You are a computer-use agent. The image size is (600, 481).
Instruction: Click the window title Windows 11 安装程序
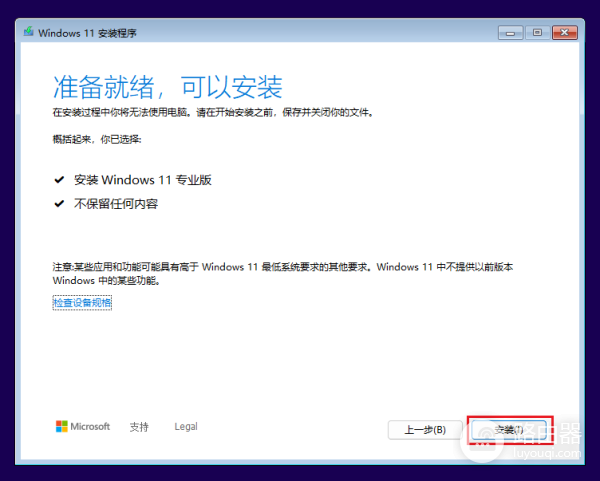(x=87, y=33)
